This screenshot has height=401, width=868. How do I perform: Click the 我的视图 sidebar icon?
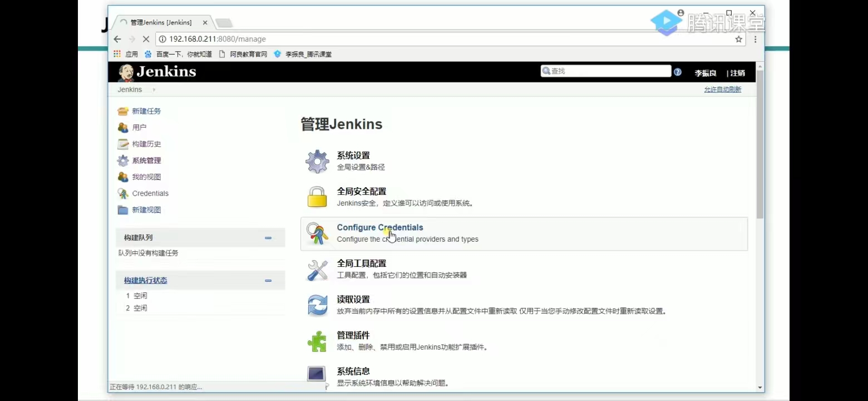tap(123, 177)
